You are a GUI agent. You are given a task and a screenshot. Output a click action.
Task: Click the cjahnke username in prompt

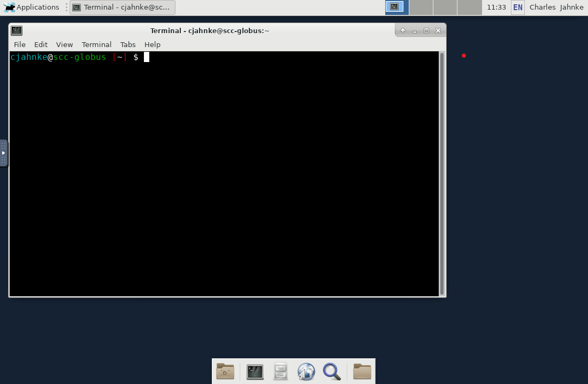[29, 57]
